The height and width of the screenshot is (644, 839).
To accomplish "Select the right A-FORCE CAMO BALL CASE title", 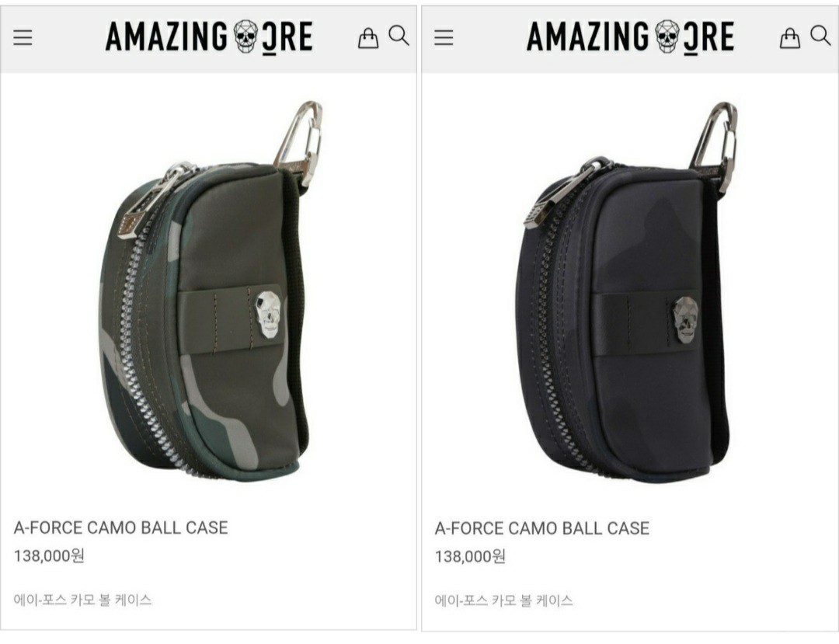I will click(542, 528).
